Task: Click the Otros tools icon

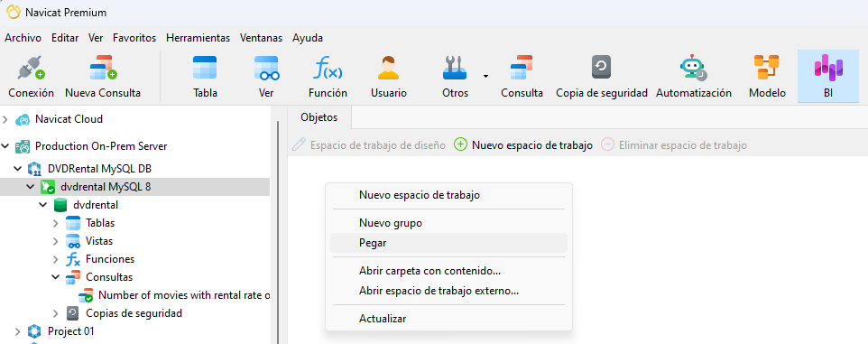Action: click(455, 68)
